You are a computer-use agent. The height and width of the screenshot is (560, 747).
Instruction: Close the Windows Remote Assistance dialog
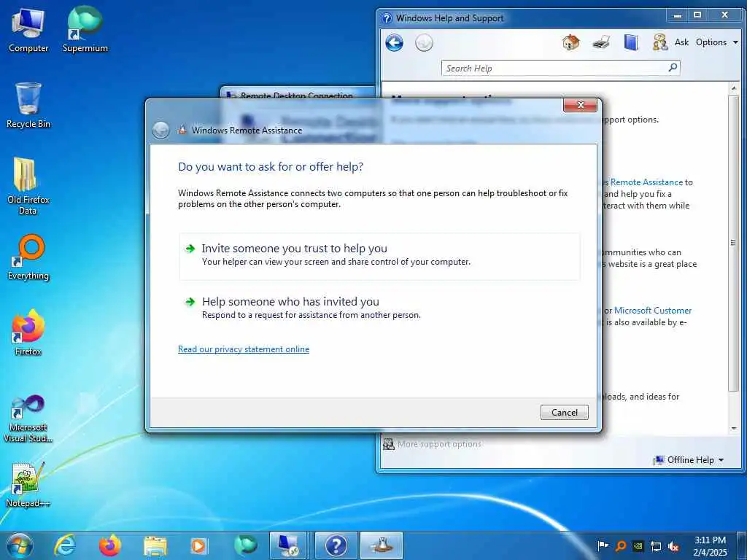coord(580,105)
